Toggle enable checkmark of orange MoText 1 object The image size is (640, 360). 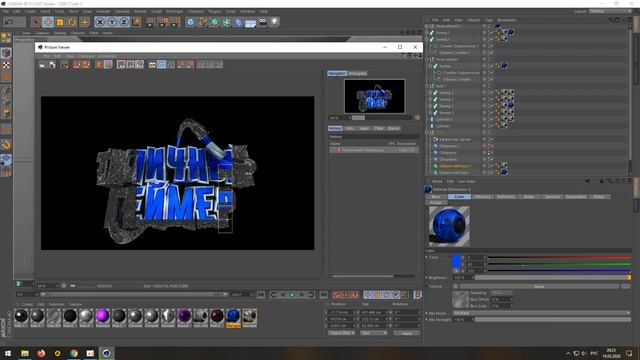491,166
